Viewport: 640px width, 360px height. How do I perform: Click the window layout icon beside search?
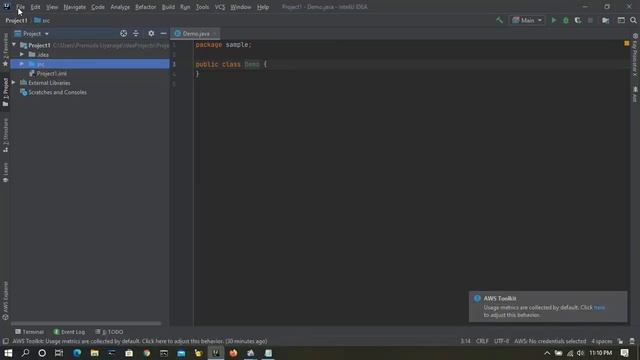pos(621,20)
